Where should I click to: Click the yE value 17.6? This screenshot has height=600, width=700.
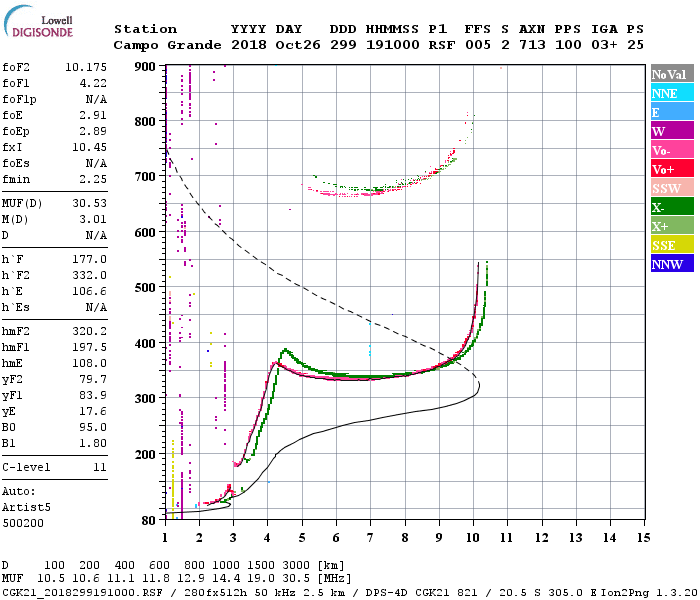click(x=93, y=411)
